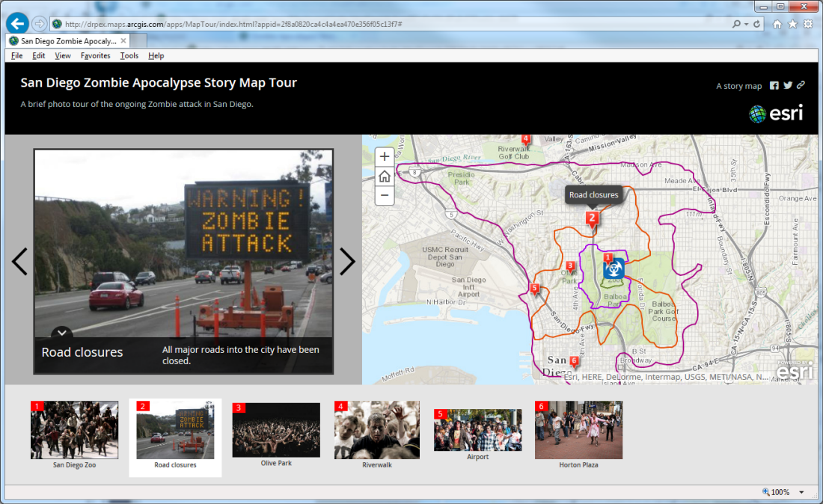Open the 100% zoom level dropdown arrow
The width and height of the screenshot is (823, 504).
tap(801, 492)
